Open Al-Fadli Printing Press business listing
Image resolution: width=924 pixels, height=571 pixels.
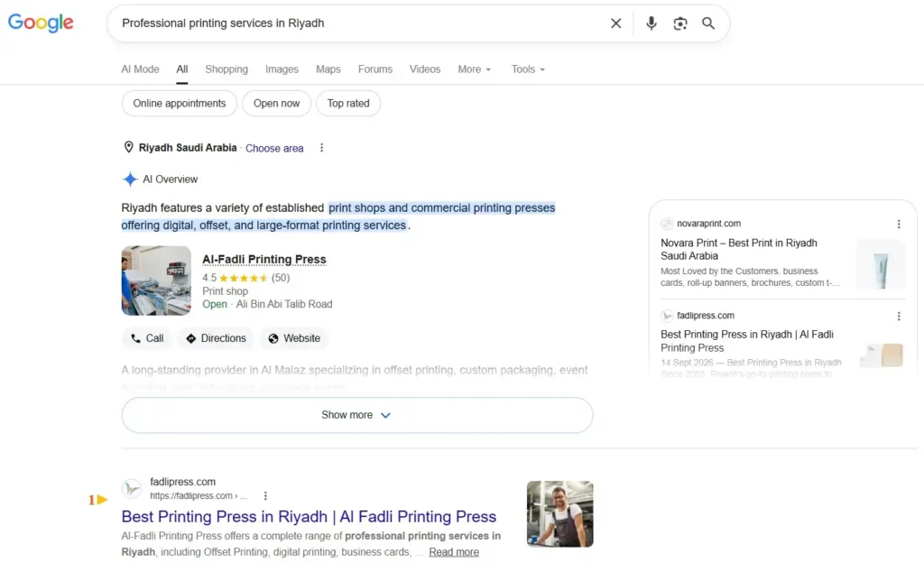click(264, 259)
